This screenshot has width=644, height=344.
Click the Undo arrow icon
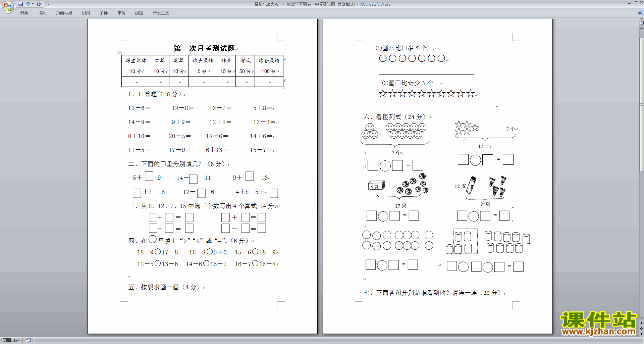pyautogui.click(x=28, y=4)
